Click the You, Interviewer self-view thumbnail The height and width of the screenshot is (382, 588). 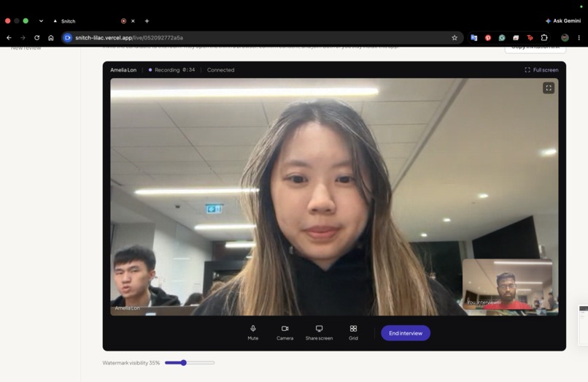[x=507, y=284]
